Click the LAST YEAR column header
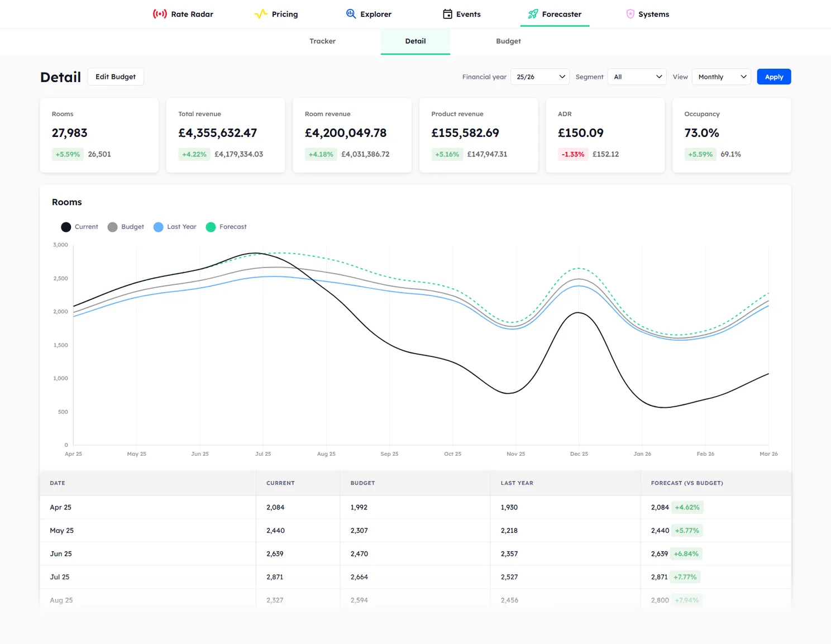The image size is (831, 644). coord(517,483)
